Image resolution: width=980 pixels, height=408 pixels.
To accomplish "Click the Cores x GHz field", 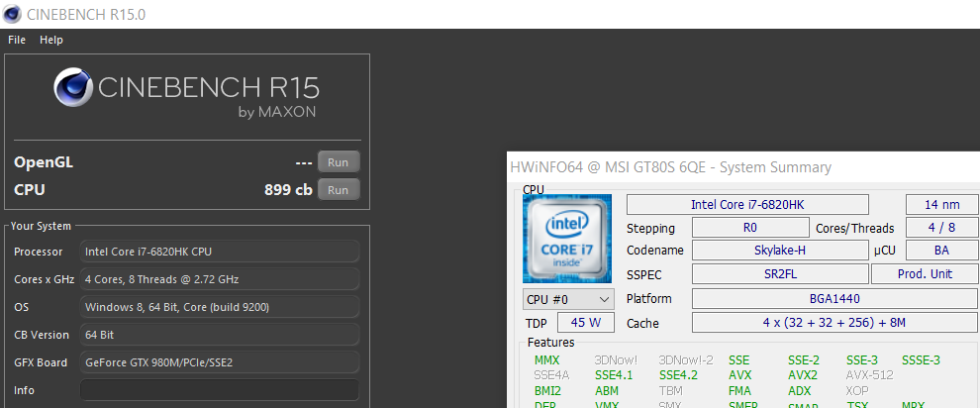I will click(220, 279).
